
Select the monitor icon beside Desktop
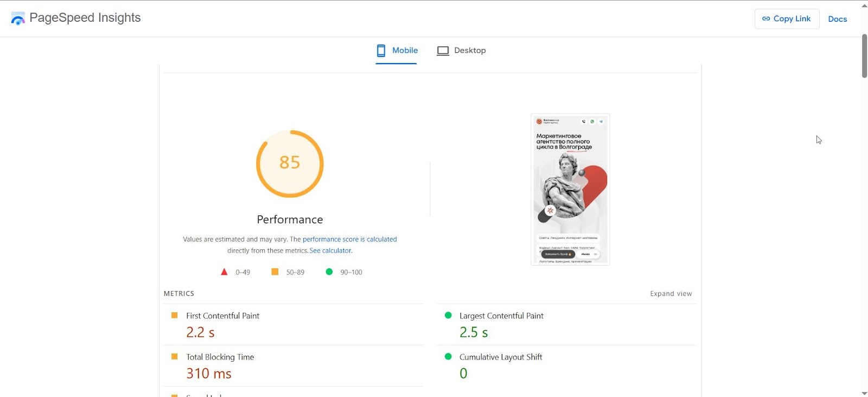pyautogui.click(x=443, y=51)
